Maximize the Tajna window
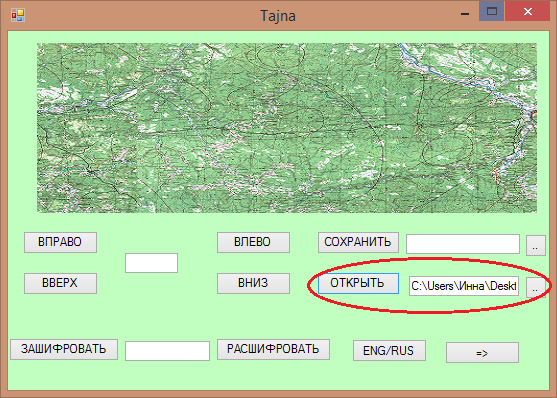This screenshot has height=398, width=557. (492, 11)
